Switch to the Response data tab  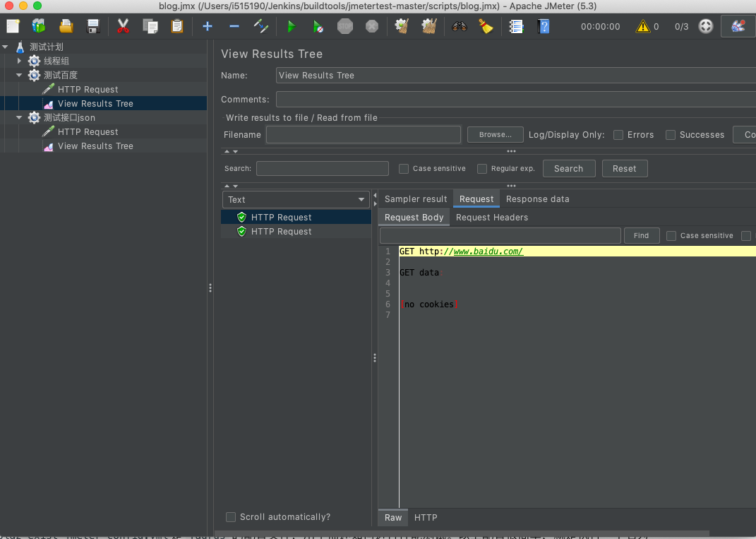pyautogui.click(x=537, y=199)
